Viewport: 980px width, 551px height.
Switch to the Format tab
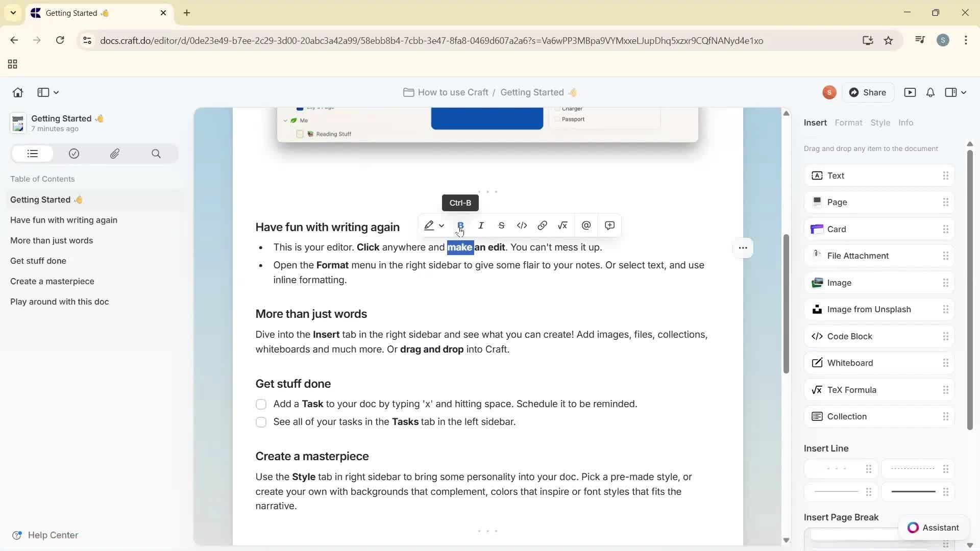pyautogui.click(x=849, y=122)
